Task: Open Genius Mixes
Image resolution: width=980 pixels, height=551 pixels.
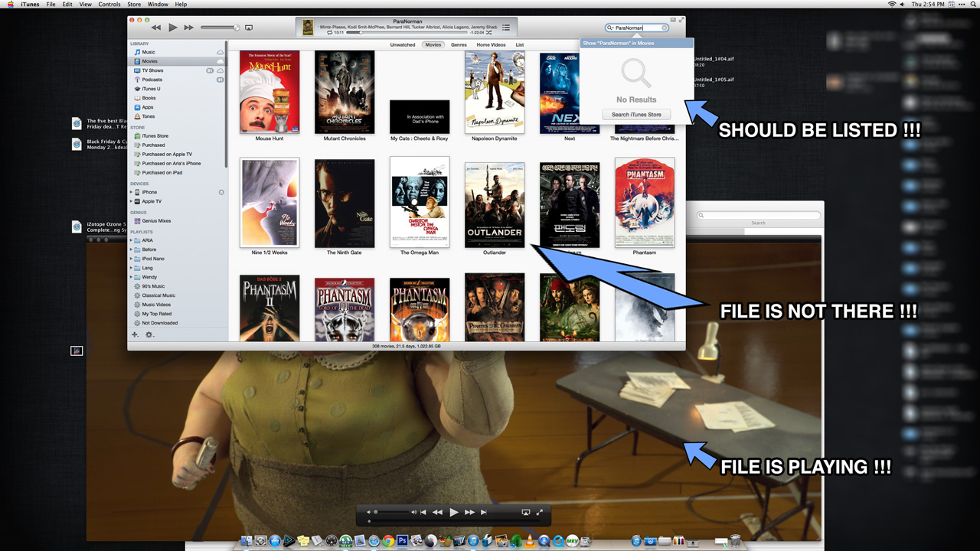Action: pyautogui.click(x=177, y=220)
